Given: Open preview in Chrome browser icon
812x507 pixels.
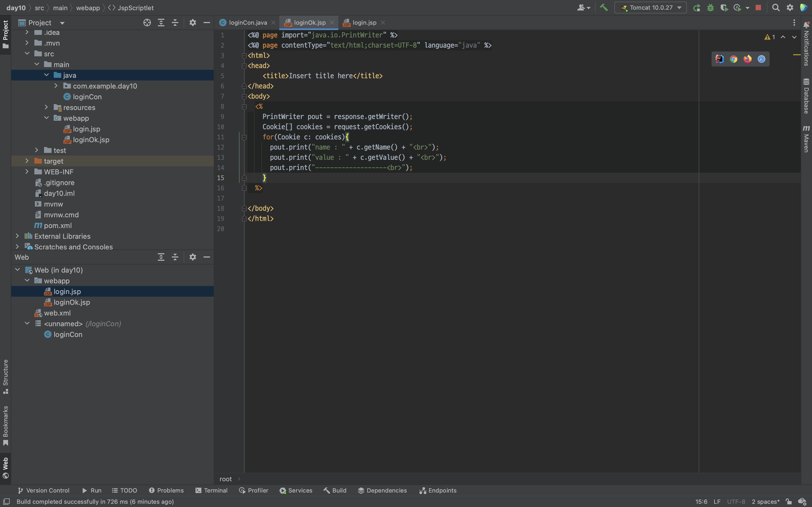Looking at the screenshot, I should coord(734,59).
